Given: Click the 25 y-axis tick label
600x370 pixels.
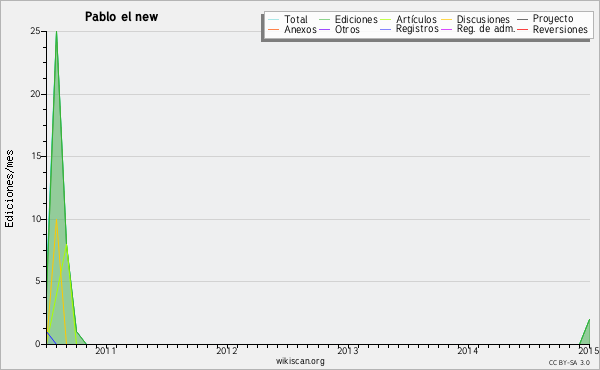Looking at the screenshot, I should click(x=35, y=31).
